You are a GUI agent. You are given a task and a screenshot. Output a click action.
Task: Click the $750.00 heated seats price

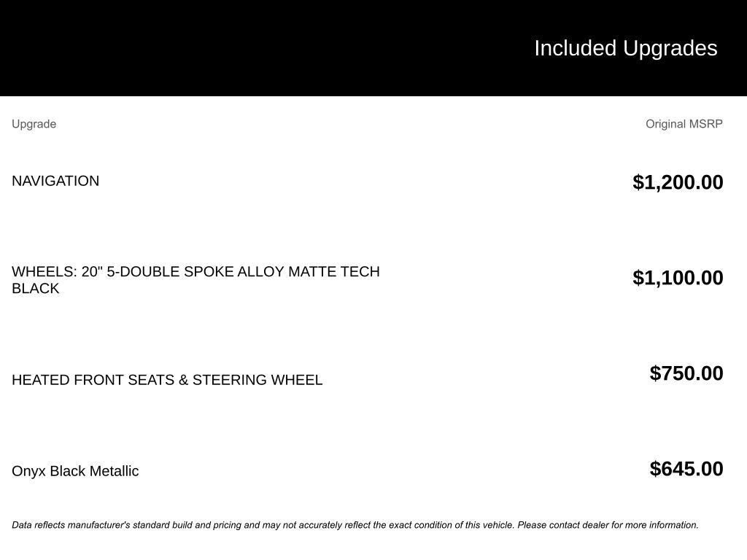point(686,373)
